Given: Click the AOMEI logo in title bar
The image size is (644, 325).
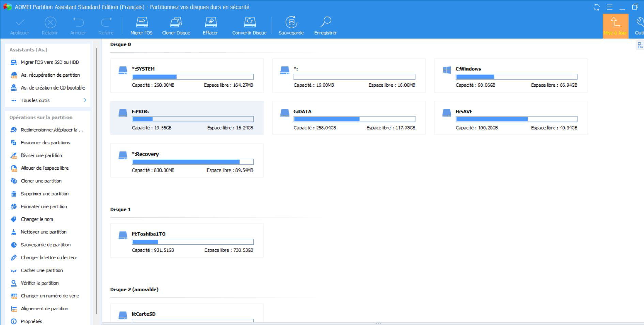Looking at the screenshot, I should [x=7, y=7].
